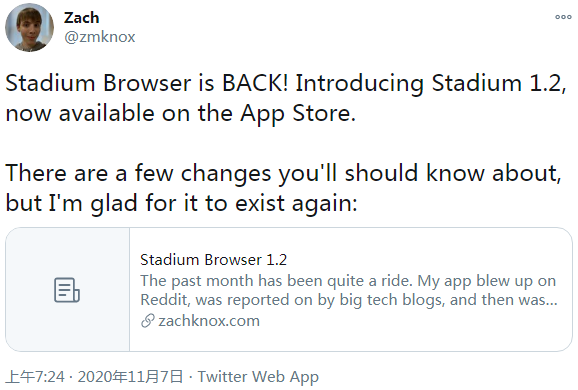The width and height of the screenshot is (578, 390).
Task: Click the card description starting 'The past month'
Action: pyautogui.click(x=349, y=290)
